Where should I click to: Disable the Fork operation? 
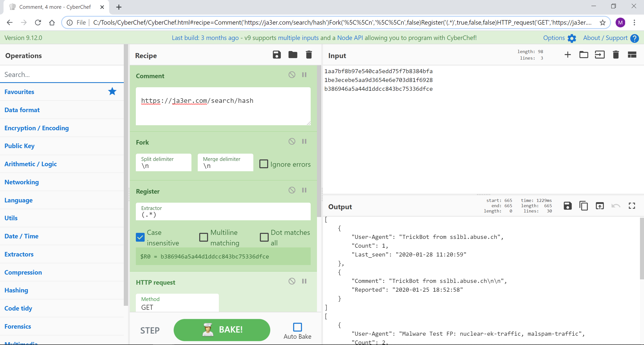tap(292, 141)
